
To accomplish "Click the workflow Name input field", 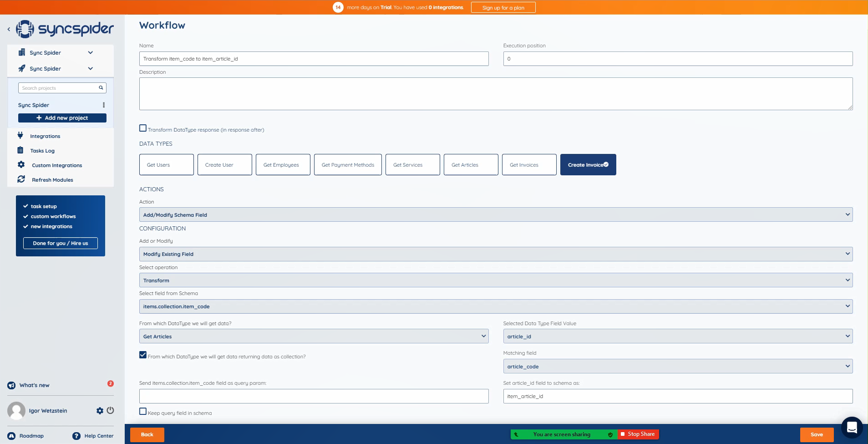I will (314, 58).
